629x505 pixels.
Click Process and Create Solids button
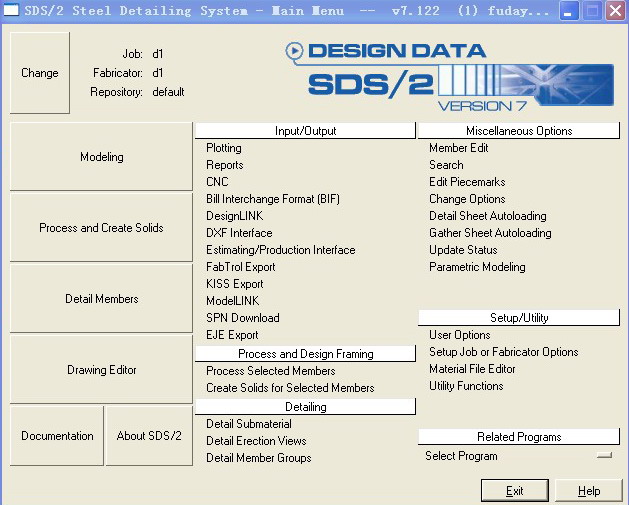coord(101,228)
